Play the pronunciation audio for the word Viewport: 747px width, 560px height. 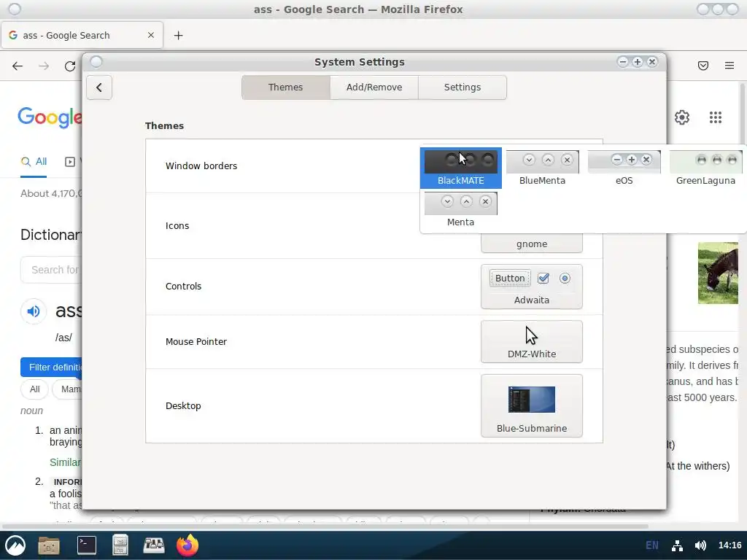click(34, 311)
